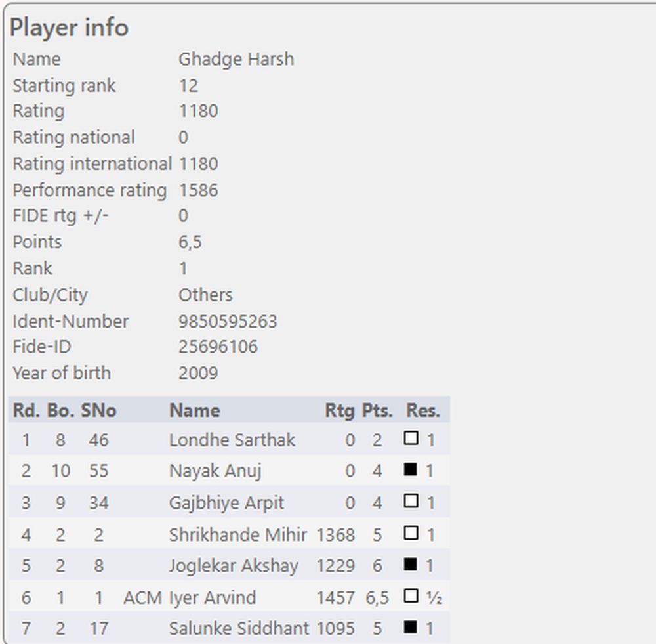View Salunke Siddhant's player page
The height and width of the screenshot is (644, 656).
pyautogui.click(x=239, y=629)
